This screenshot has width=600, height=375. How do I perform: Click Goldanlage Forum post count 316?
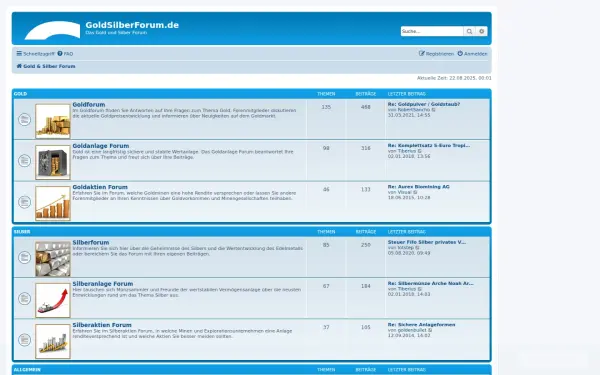pos(365,148)
